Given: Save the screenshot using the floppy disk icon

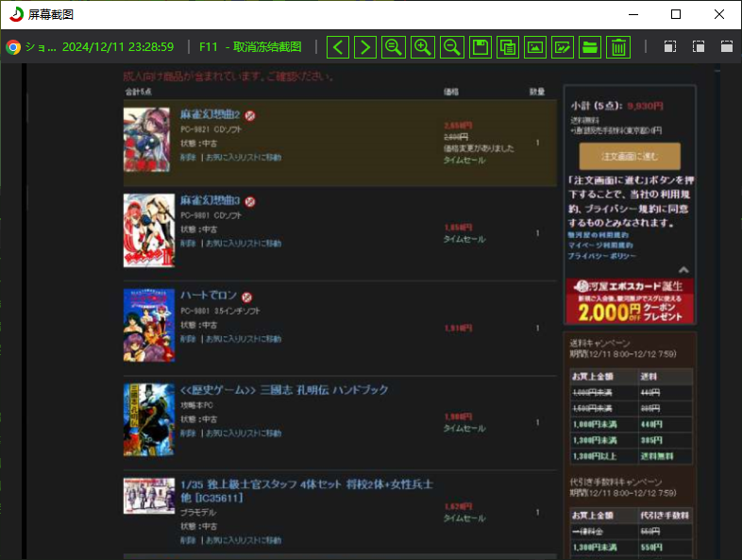Looking at the screenshot, I should pos(480,47).
